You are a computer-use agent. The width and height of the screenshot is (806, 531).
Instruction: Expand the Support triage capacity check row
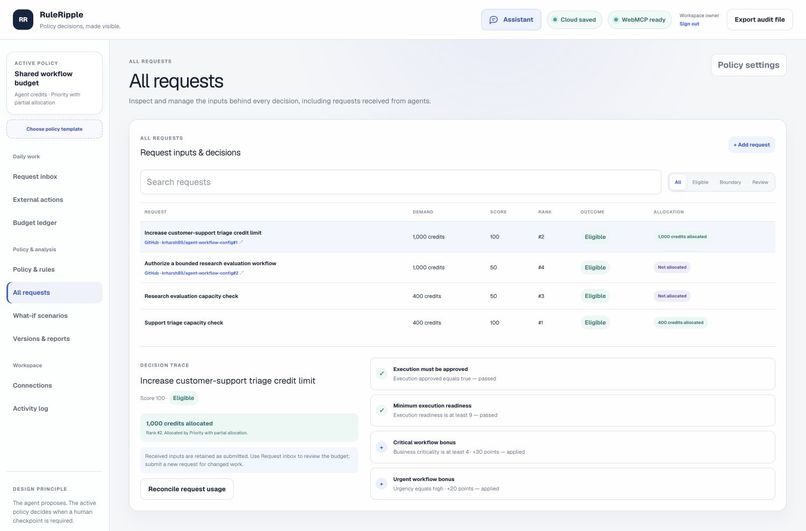457,323
